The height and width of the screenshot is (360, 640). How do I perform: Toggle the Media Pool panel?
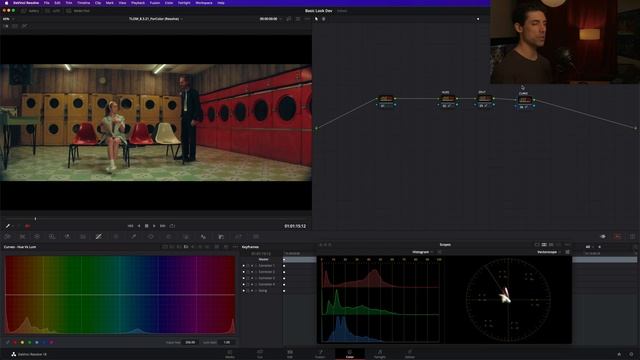coord(78,11)
